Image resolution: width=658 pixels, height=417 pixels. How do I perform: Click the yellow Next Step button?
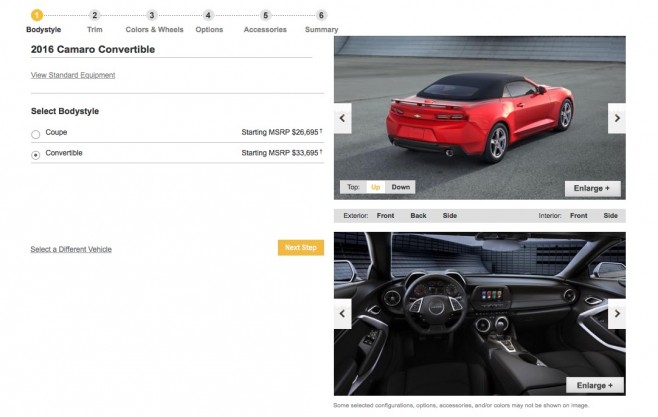click(301, 248)
